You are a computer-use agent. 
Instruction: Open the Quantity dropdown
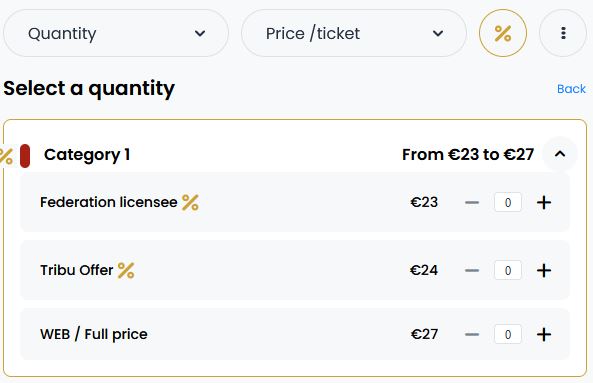116,33
